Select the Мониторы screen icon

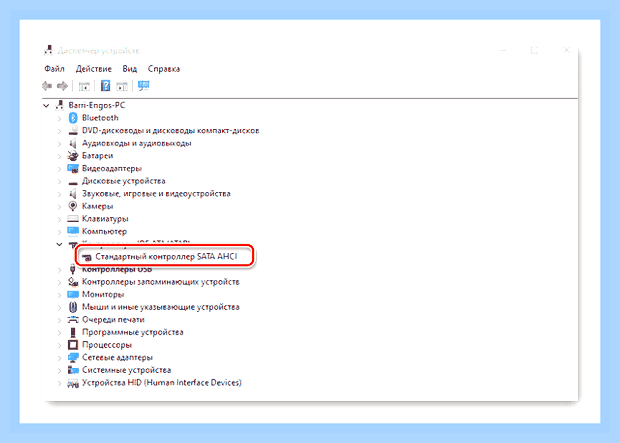[x=73, y=294]
